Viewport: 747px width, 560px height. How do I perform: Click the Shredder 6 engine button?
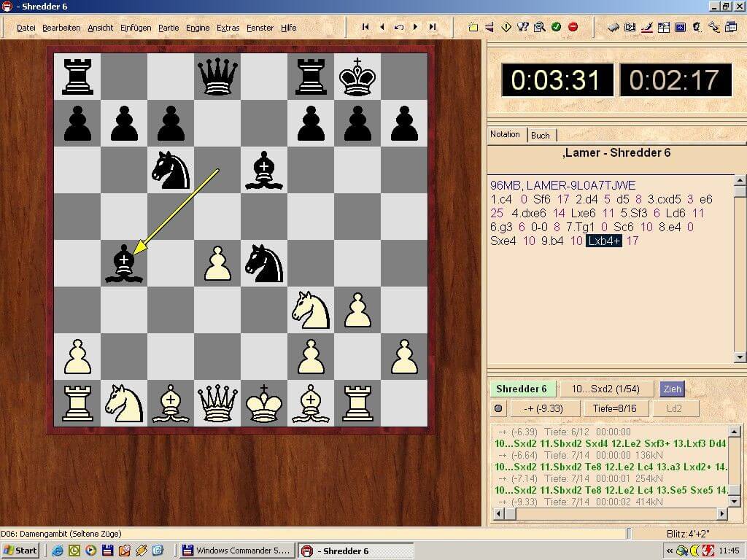click(522, 389)
